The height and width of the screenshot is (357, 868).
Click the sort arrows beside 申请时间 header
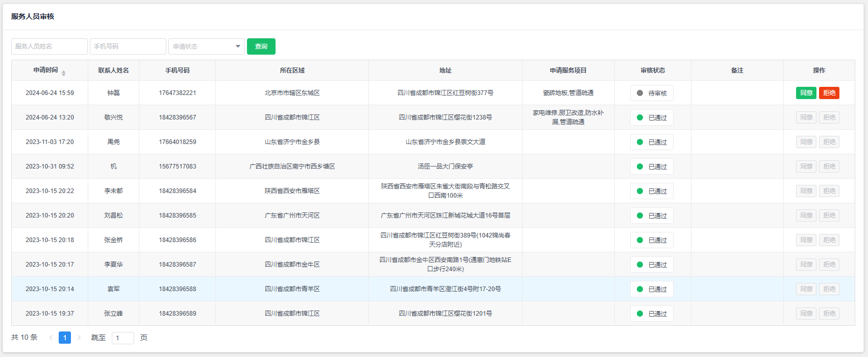(x=63, y=73)
